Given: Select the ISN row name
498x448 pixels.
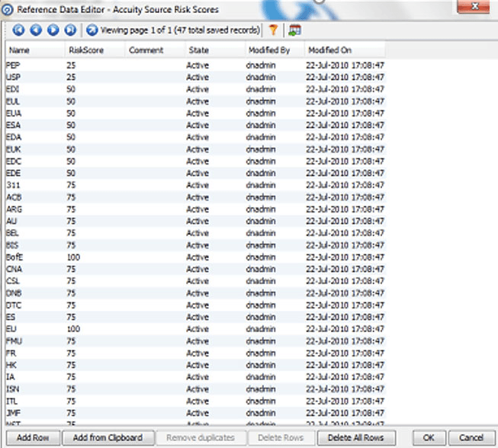Looking at the screenshot, I should pos(13,389).
